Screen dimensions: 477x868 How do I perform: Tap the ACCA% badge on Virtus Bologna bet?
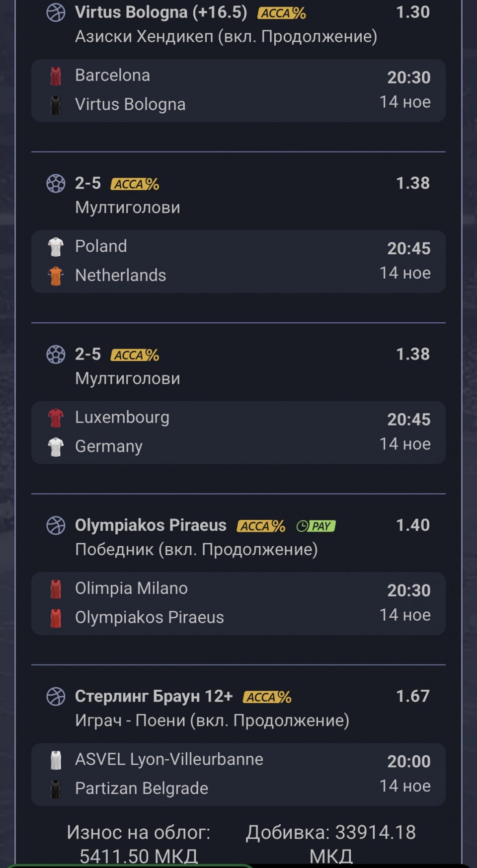pos(282,13)
